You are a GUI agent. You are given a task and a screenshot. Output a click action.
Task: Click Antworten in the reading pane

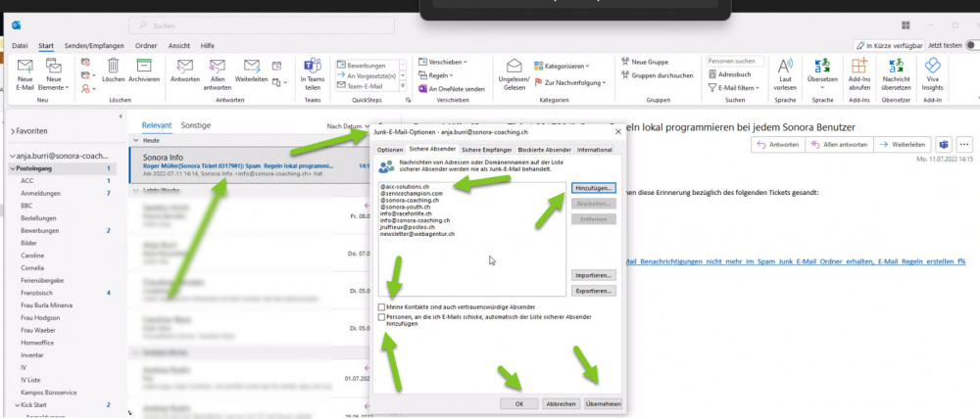(778, 144)
